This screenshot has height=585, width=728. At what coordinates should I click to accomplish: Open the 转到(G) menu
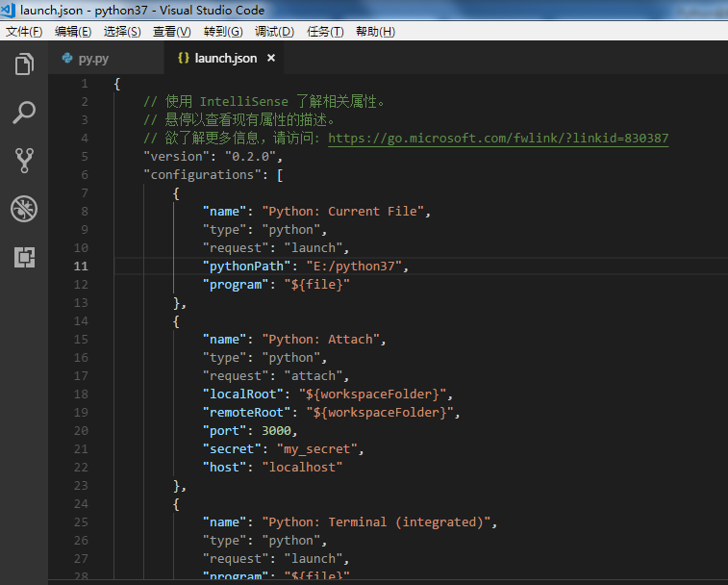(x=223, y=32)
